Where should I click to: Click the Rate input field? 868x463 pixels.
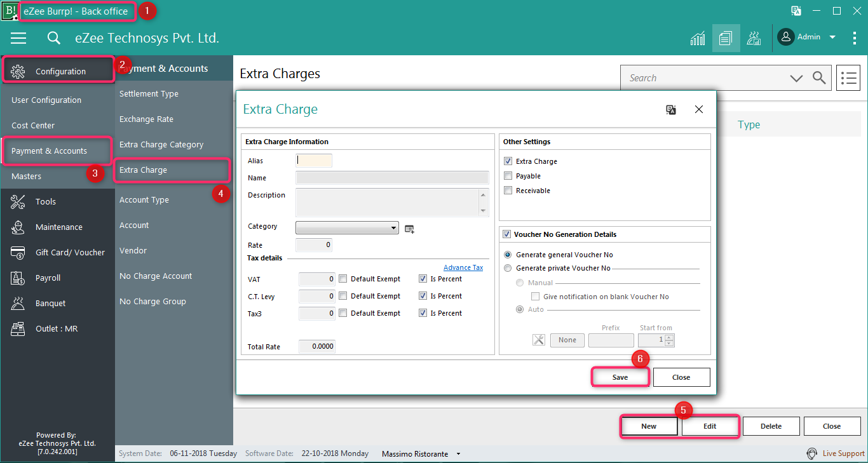pos(314,245)
